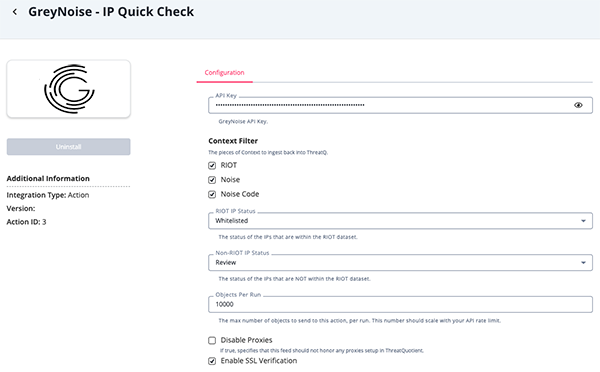Open the RIOT IP Status dropdown
This screenshot has width=600, height=372.
[x=400, y=221]
